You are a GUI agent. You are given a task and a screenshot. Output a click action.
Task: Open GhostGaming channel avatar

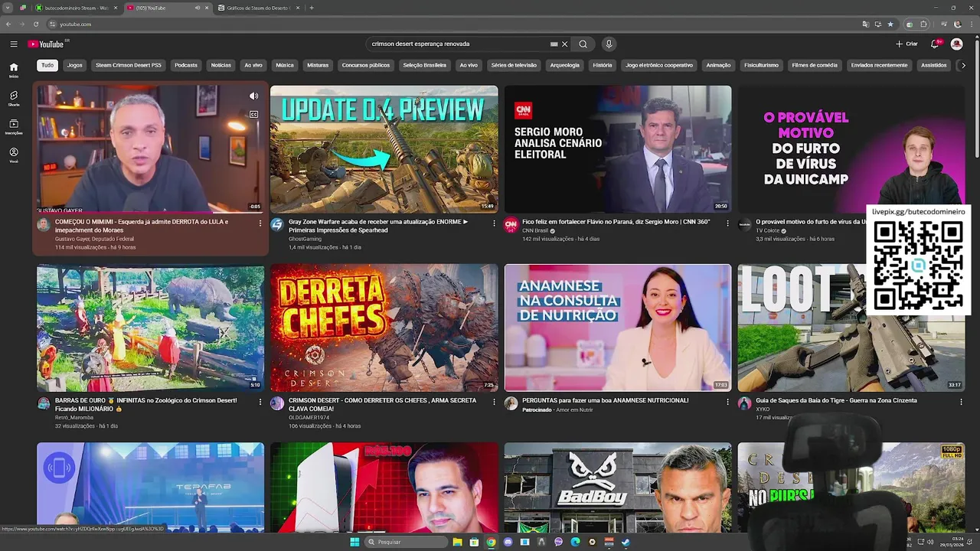277,224
